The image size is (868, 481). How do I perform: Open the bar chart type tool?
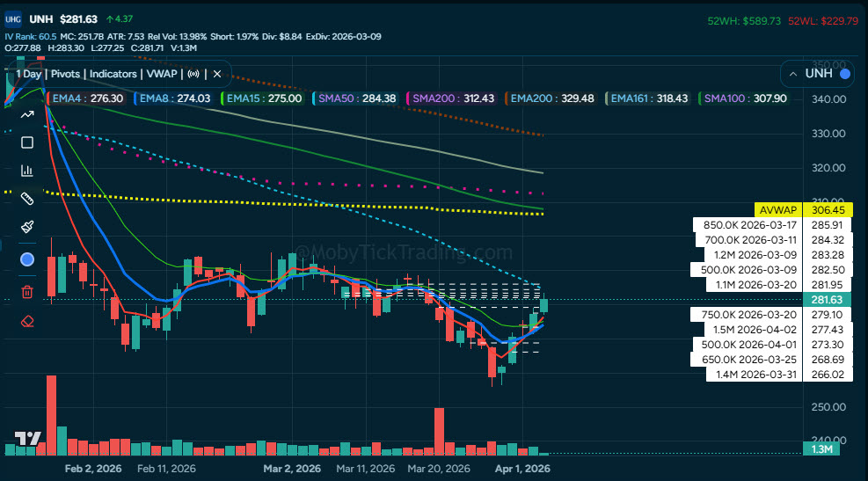point(26,171)
